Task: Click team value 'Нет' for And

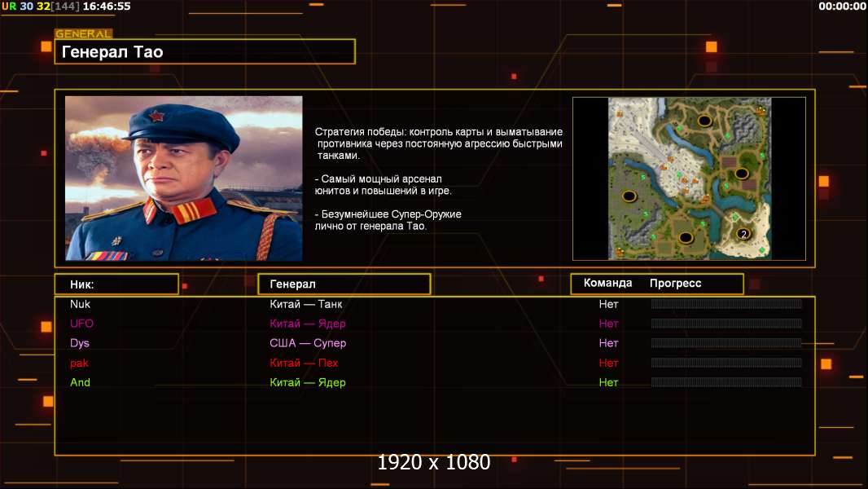Action: pyautogui.click(x=608, y=383)
